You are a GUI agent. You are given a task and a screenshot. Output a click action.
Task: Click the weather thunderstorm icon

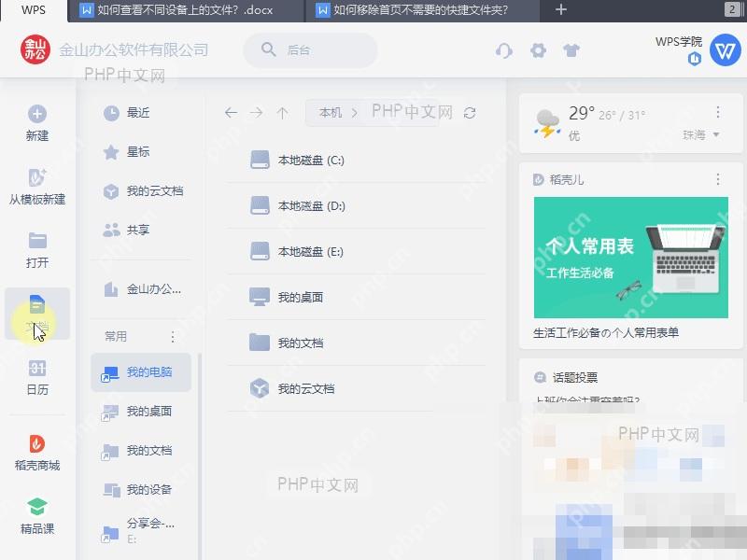(547, 124)
